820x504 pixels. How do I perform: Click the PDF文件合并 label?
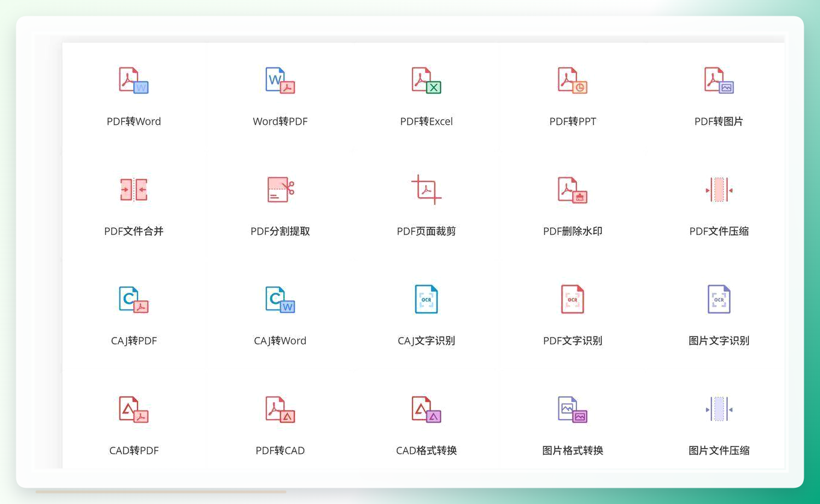[x=134, y=231]
